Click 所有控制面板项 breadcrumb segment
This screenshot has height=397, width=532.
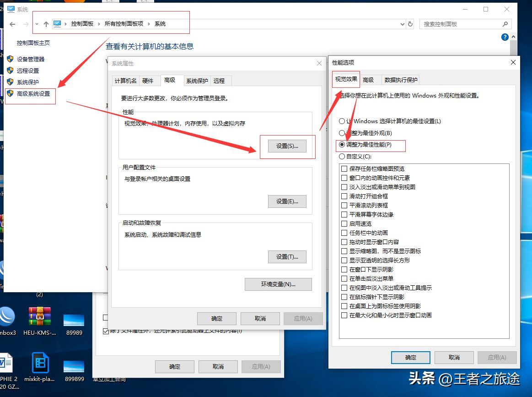pyautogui.click(x=124, y=24)
